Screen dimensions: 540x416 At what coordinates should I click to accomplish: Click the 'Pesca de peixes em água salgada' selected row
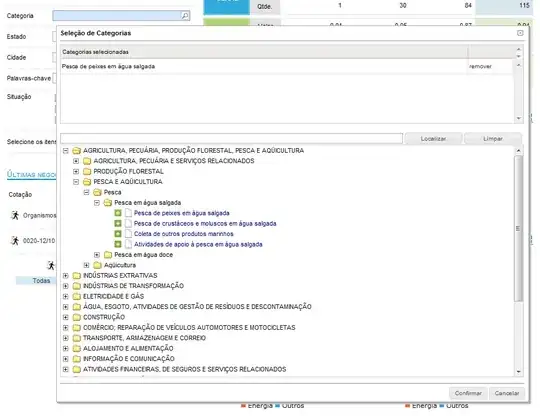point(264,66)
